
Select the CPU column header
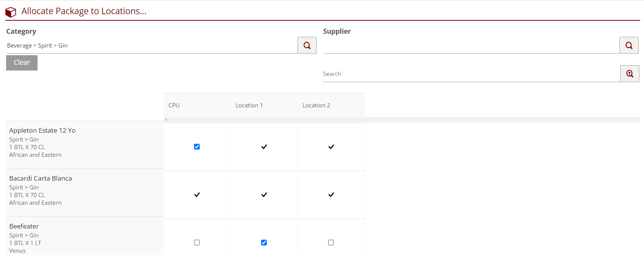[174, 105]
